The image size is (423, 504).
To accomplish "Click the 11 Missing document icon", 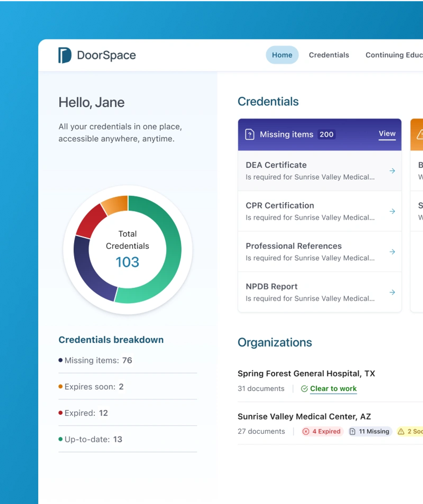I will (x=352, y=431).
